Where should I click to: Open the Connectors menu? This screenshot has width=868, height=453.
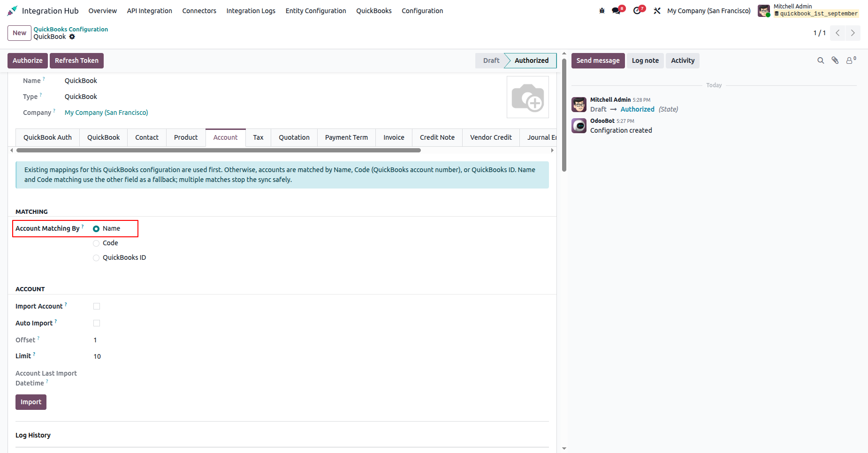click(199, 11)
